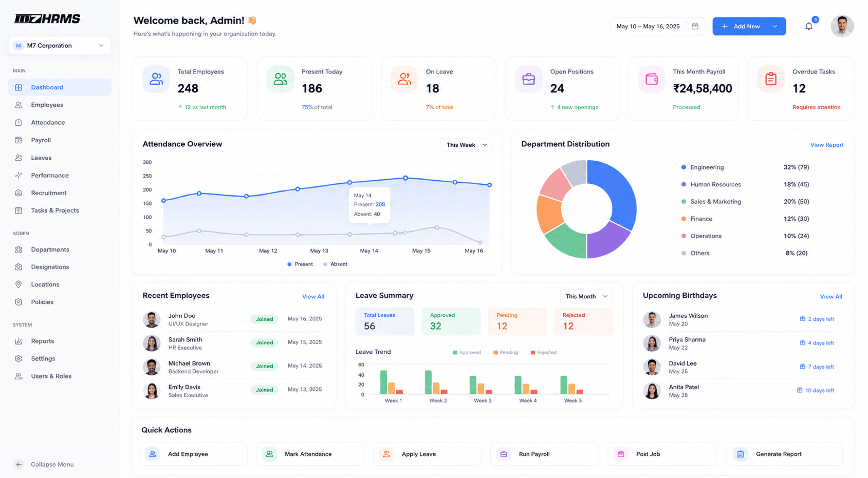Click the Post Job quick action icon
The width and height of the screenshot is (868, 478).
621,454
